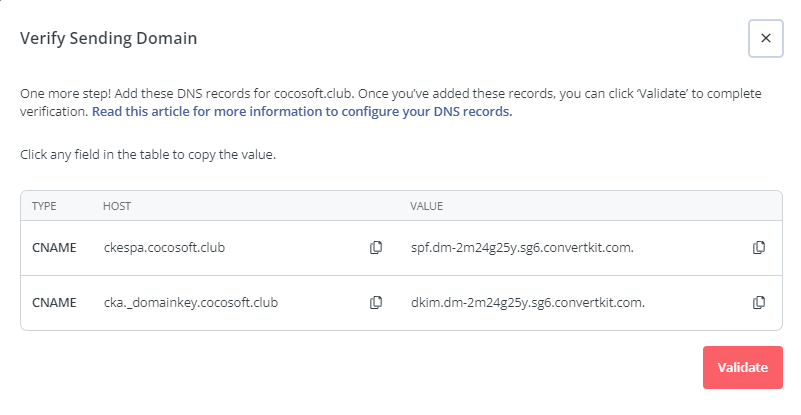The width and height of the screenshot is (801, 415).
Task: Close the Verify Sending Domain dialog
Action: (x=766, y=38)
